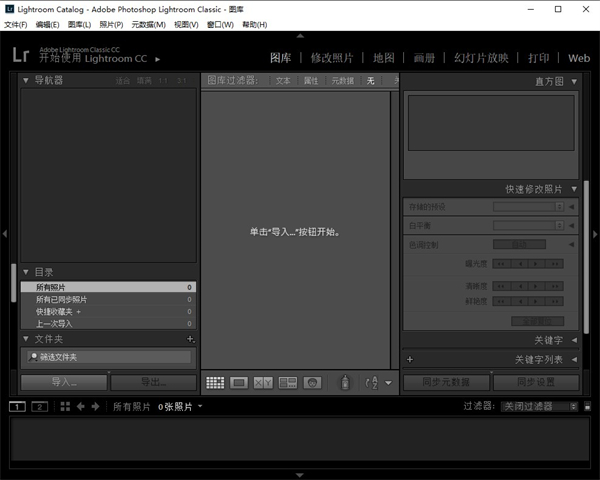Expand the 关键字 panel
Image resolution: width=600 pixels, height=480 pixels.
574,340
